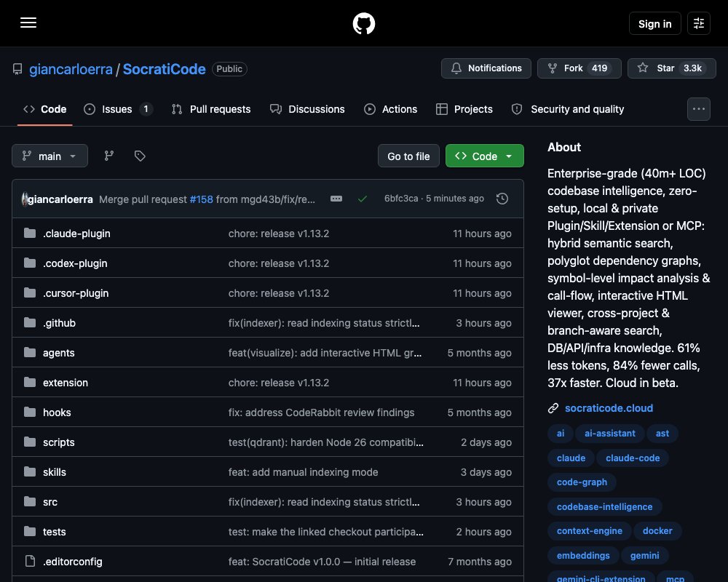Screen dimensions: 728x582
Task: Select the embeddings topic tag
Action: tap(583, 555)
